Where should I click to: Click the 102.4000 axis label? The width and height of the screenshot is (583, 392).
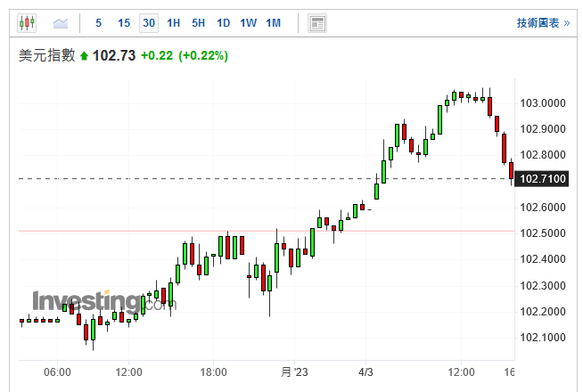click(x=543, y=259)
